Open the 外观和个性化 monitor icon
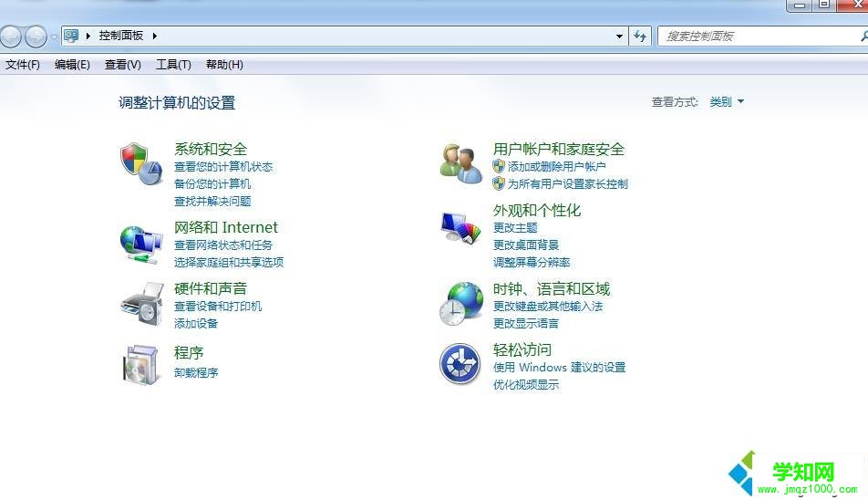Viewport: 868px width, 500px height. [x=460, y=227]
